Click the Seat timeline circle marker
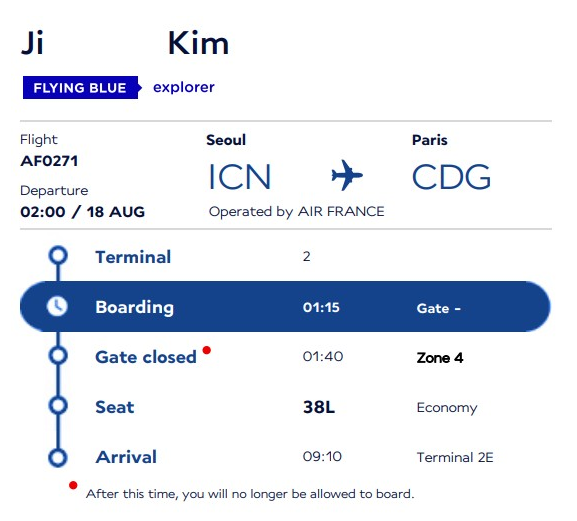This screenshot has width=577, height=521. click(x=58, y=405)
